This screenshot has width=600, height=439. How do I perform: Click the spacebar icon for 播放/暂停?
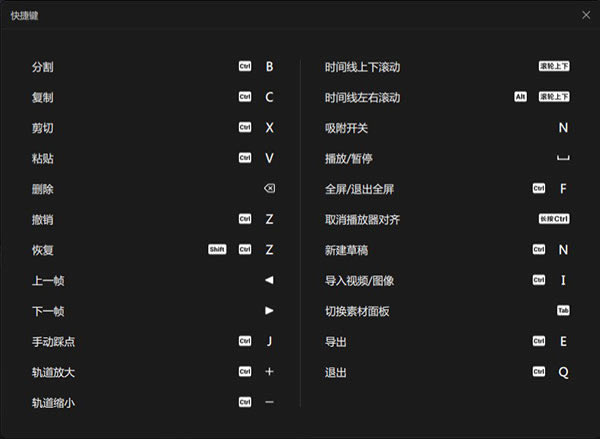coord(563,158)
